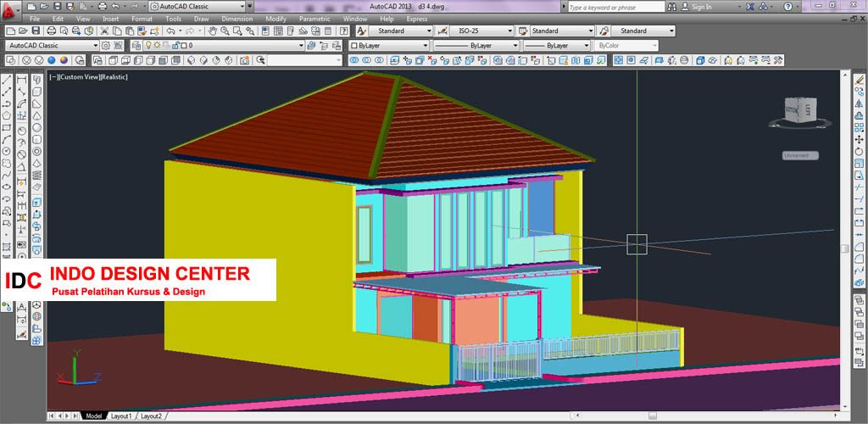Select the Cone solid modeling tool
868x424 pixels.
37,115
